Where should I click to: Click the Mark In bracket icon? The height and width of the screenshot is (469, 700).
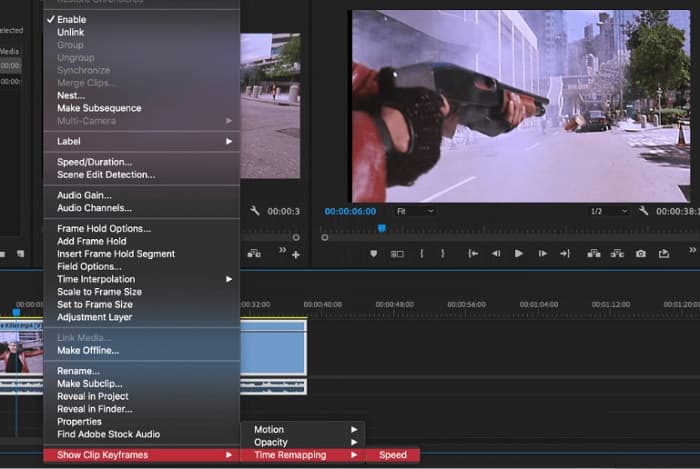coord(421,253)
